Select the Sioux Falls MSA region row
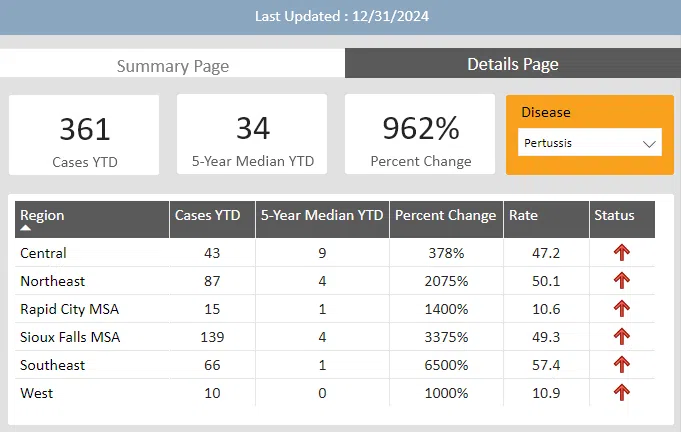 70,337
